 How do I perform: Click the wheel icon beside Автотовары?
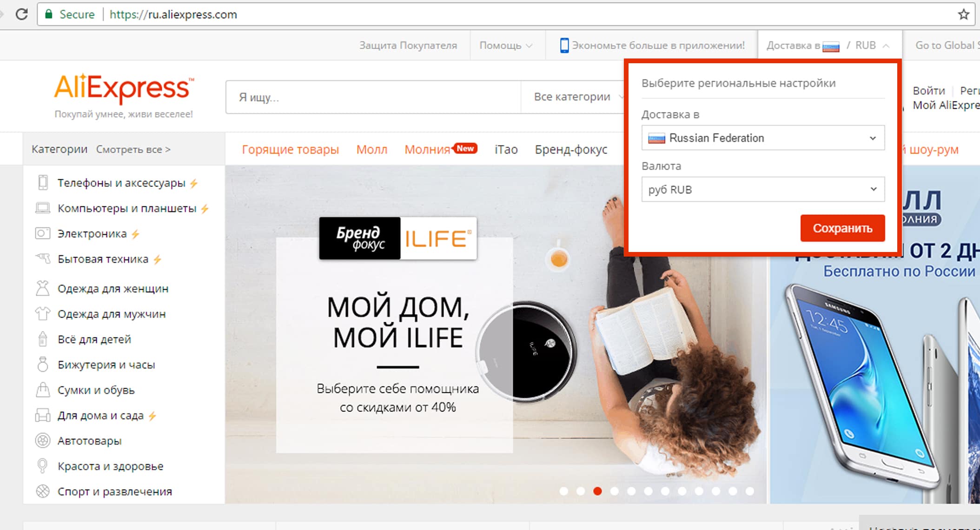click(43, 440)
